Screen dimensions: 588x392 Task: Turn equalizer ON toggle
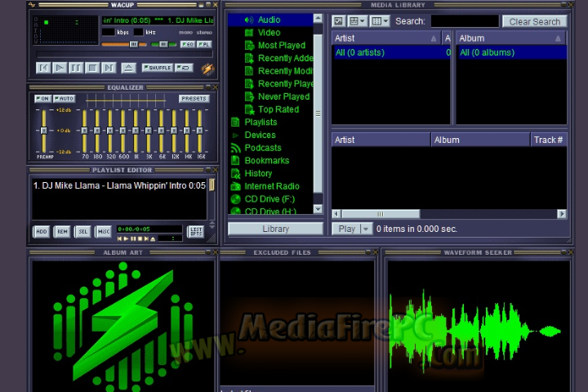[42, 99]
